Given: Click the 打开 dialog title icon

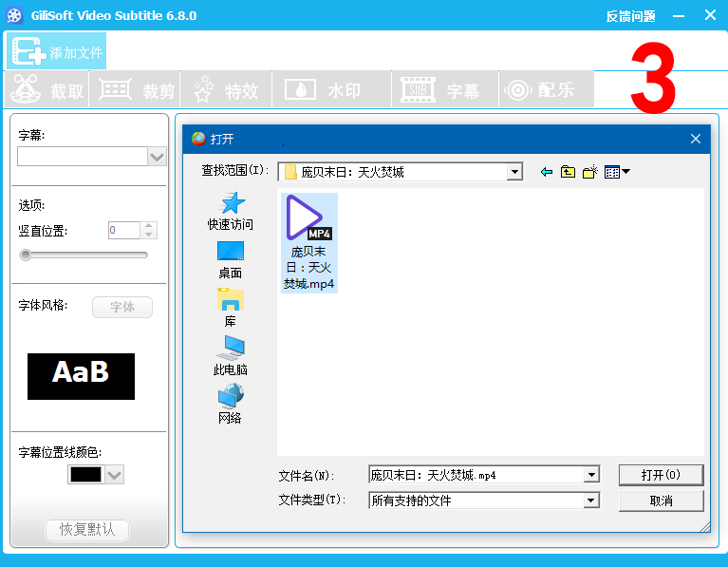Looking at the screenshot, I should [198, 139].
